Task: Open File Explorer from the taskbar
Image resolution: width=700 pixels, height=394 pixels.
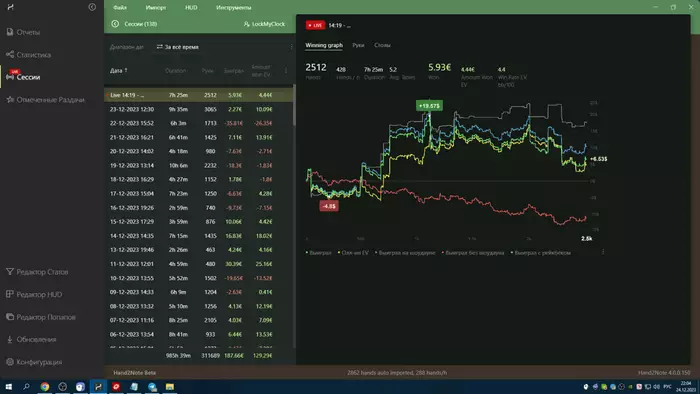Action: [170, 387]
